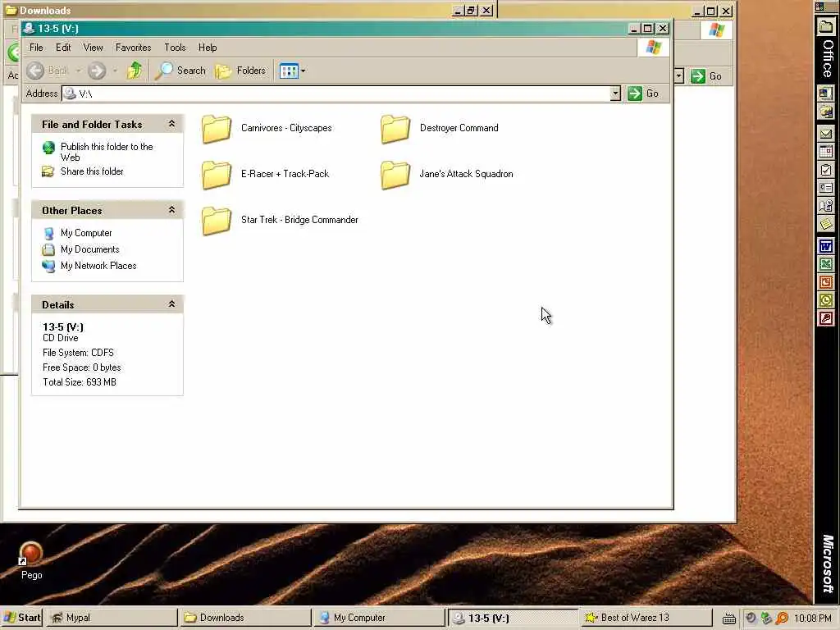Select the E-Racer + Track-Pack folder icon
The height and width of the screenshot is (630, 840).
coord(217,175)
